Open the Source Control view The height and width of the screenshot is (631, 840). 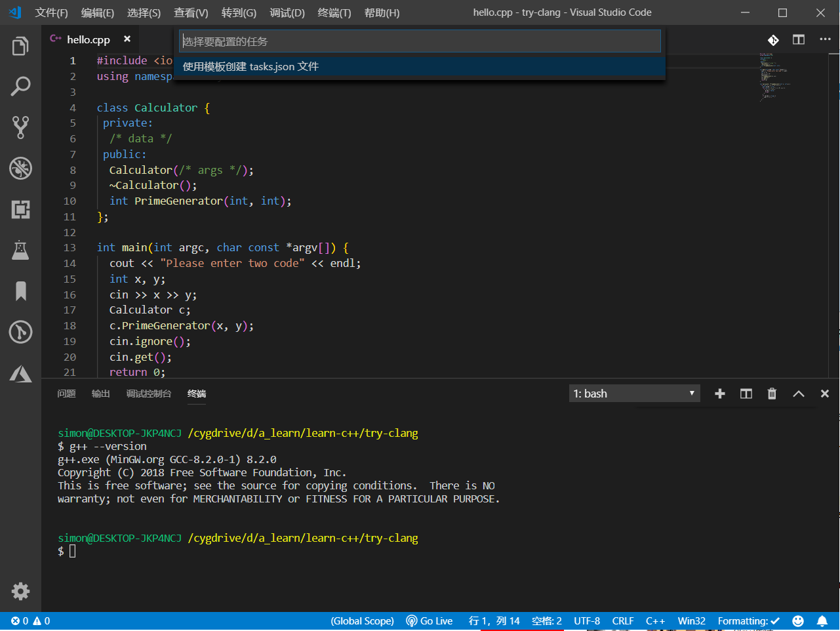click(20, 127)
